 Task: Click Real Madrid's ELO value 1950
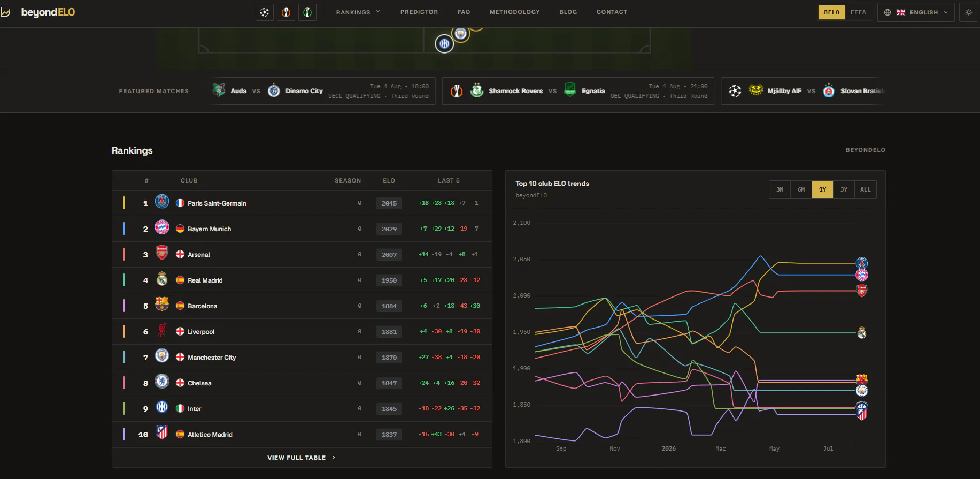point(389,280)
